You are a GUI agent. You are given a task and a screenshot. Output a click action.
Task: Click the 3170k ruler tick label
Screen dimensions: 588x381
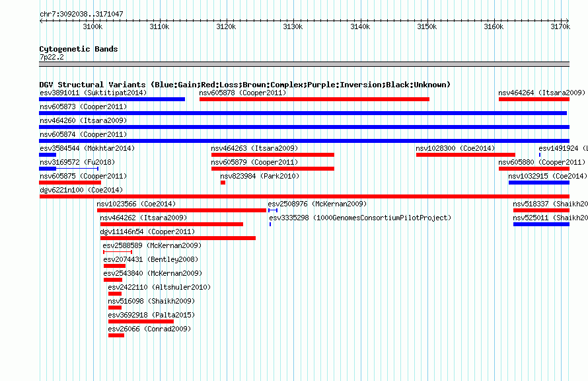point(560,26)
